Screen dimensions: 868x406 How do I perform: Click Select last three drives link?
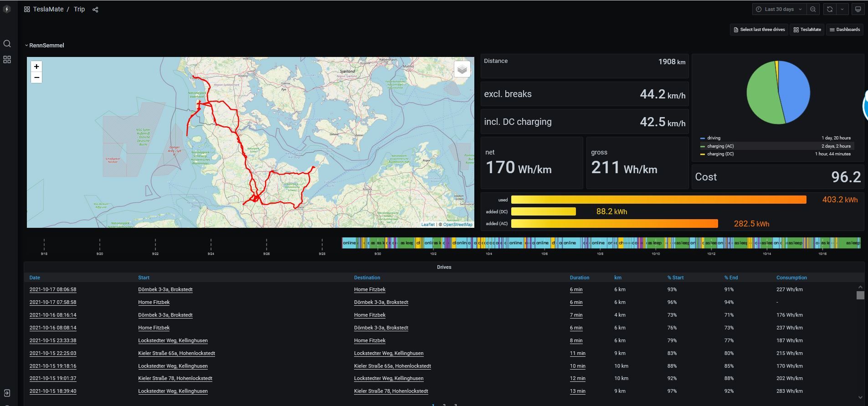pos(759,30)
